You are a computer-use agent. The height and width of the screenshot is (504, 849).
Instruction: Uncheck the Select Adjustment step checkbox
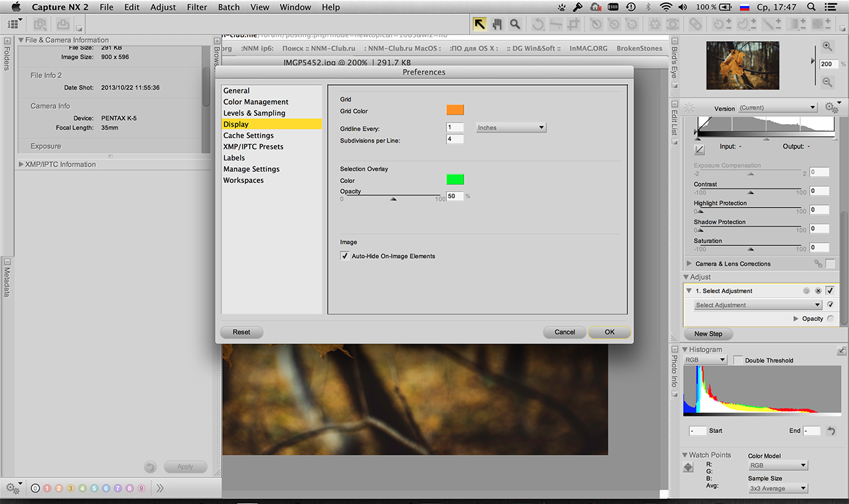830,290
